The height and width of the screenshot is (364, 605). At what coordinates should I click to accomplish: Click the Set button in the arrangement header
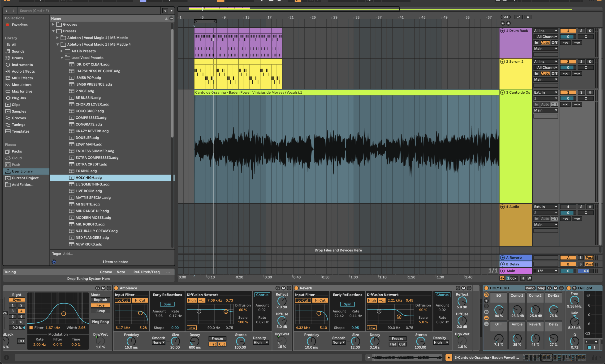pyautogui.click(x=506, y=17)
